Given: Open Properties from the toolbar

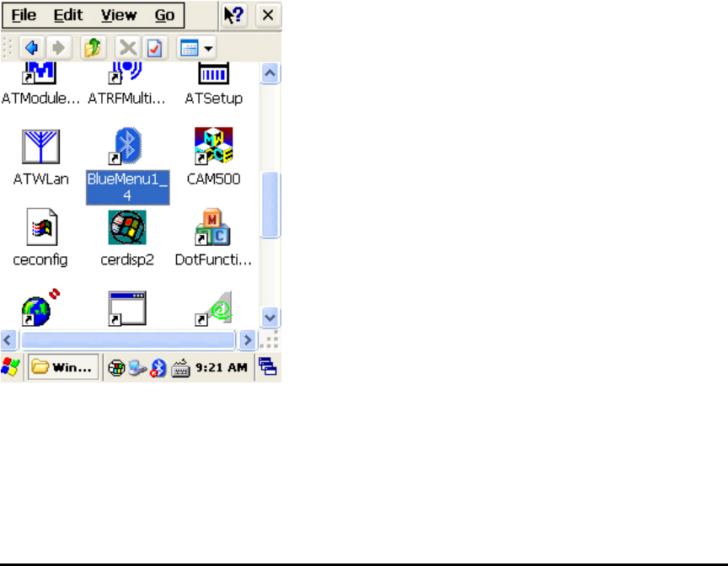Looking at the screenshot, I should (154, 47).
